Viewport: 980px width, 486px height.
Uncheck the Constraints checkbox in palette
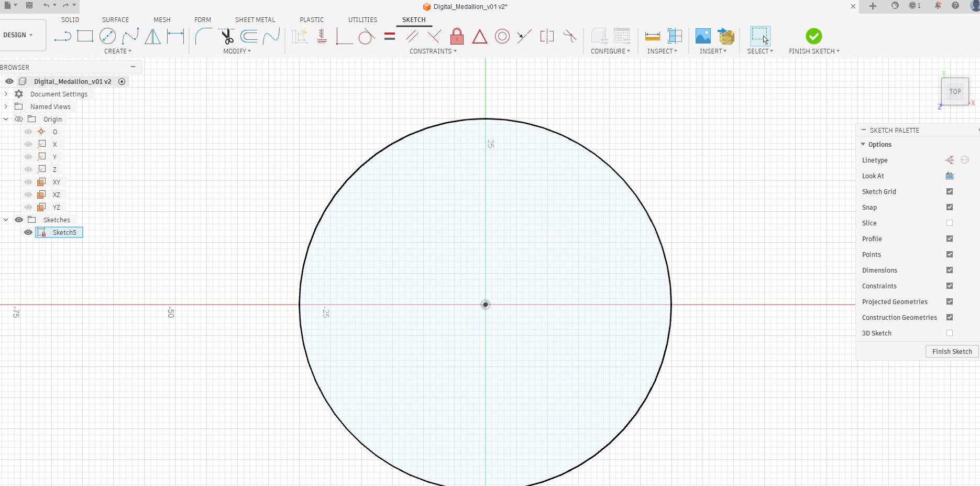tap(950, 286)
